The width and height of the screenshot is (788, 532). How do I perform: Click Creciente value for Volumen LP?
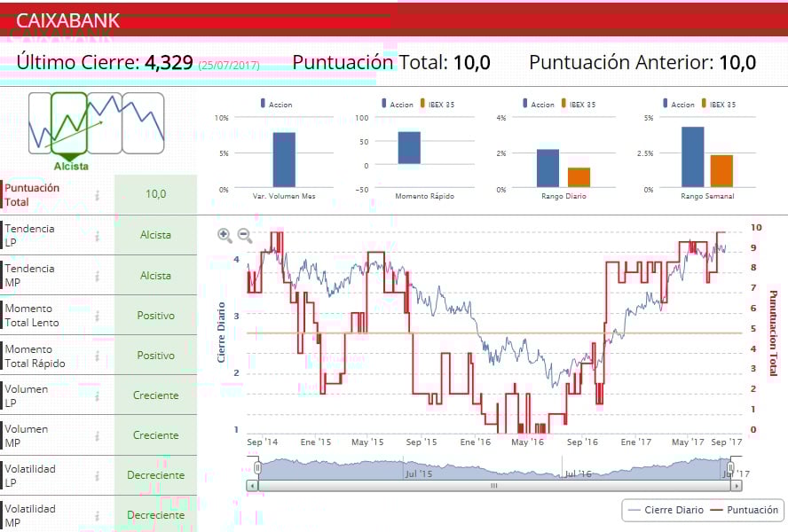click(156, 395)
